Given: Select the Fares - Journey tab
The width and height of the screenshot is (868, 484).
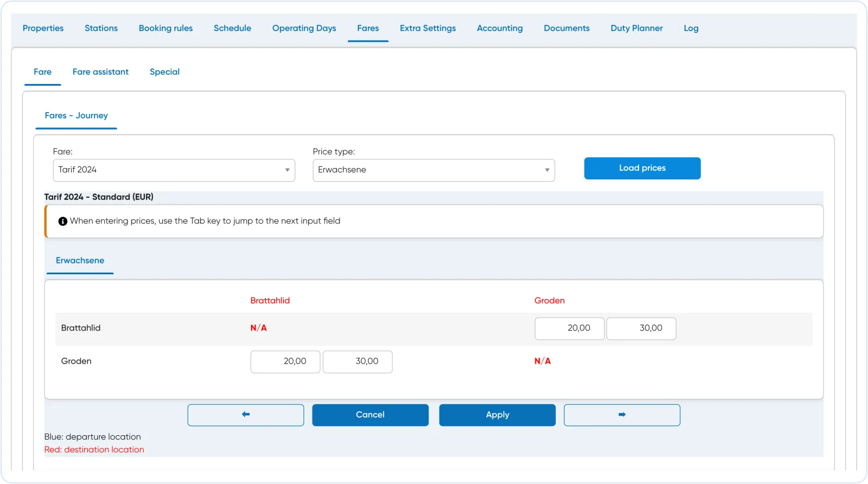Looking at the screenshot, I should (x=76, y=116).
